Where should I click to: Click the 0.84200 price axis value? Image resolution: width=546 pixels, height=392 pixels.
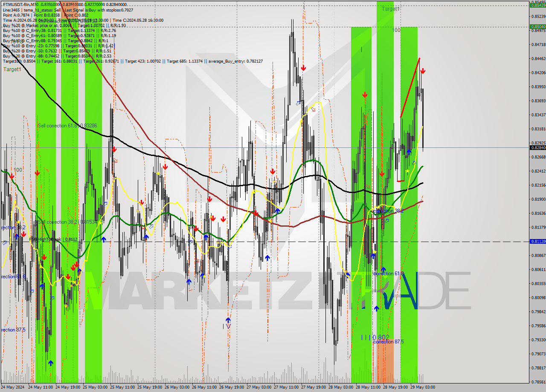tap(538, 72)
